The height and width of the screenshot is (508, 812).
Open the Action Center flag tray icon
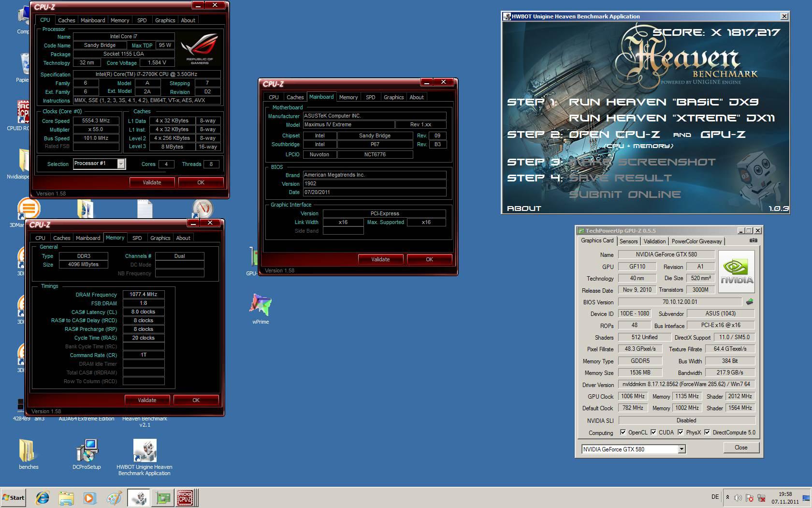tap(749, 498)
